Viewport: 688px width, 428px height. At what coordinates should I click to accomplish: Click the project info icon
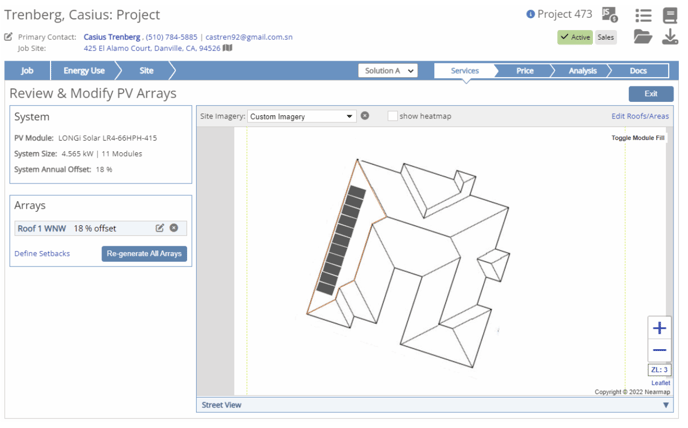pyautogui.click(x=530, y=14)
